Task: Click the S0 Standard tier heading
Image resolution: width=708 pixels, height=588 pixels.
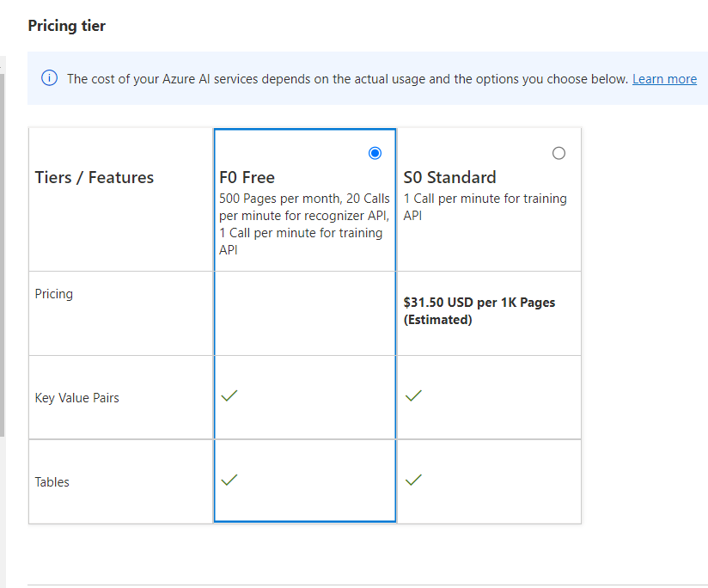Action: [449, 177]
